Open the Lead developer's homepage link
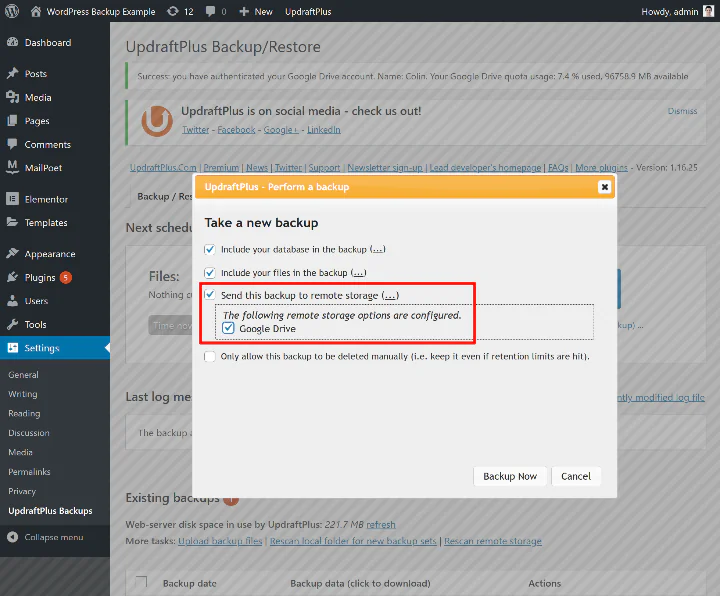 pyautogui.click(x=485, y=168)
